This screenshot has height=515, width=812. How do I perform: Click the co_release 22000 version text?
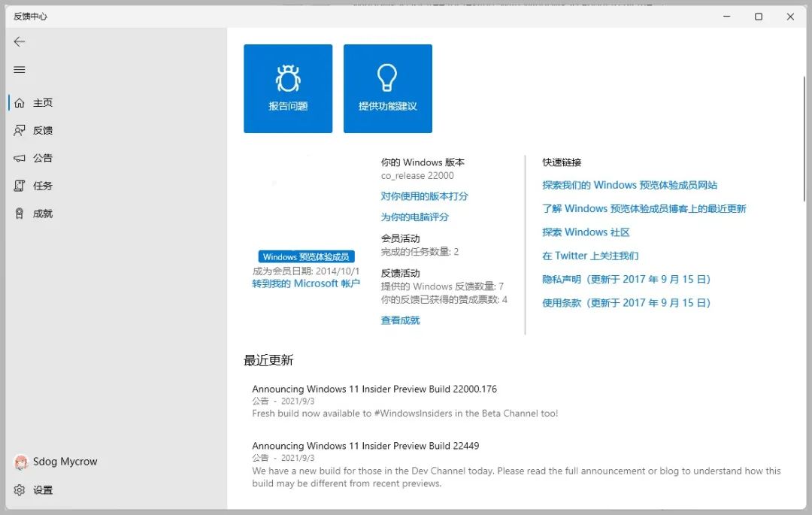[417, 176]
